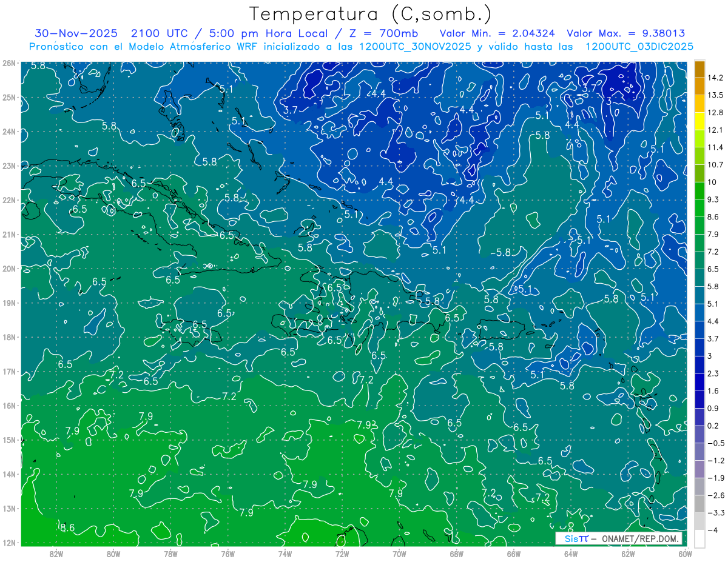Screen dimensions: 728x562
Task: Click the '64W' longitude axis label
Action: tap(571, 554)
